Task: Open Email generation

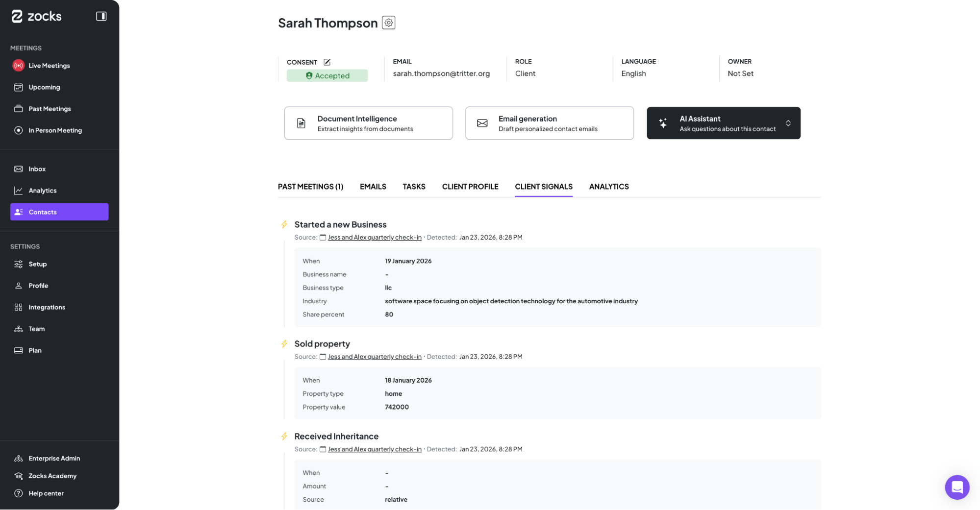Action: [x=549, y=123]
